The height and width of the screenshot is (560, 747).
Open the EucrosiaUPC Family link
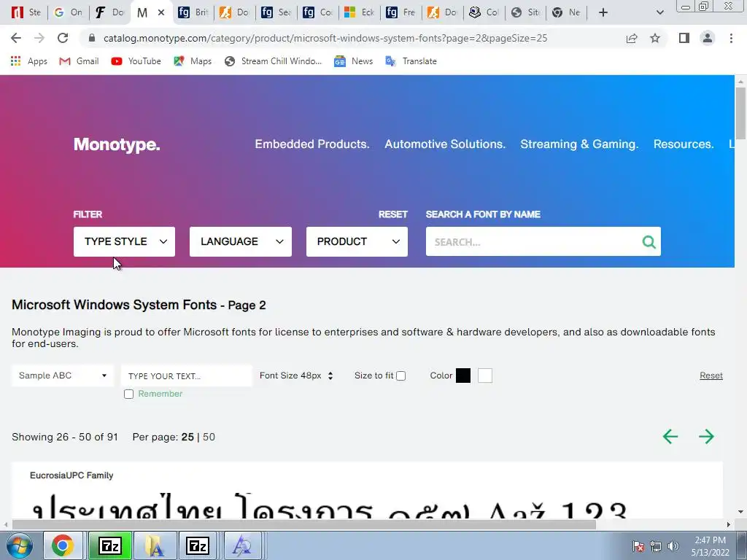(x=71, y=475)
